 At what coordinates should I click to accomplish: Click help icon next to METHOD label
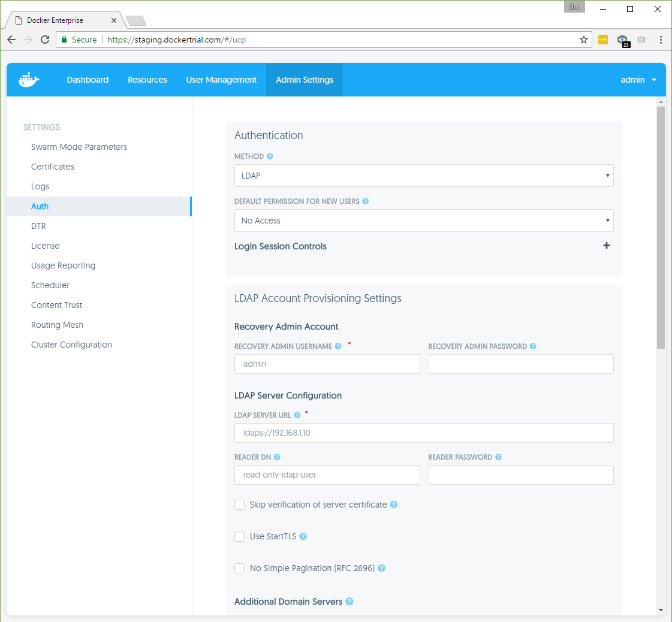[x=270, y=156]
